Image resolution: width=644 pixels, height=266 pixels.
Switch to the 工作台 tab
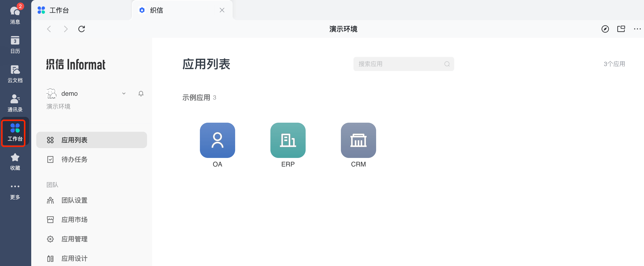(59, 10)
